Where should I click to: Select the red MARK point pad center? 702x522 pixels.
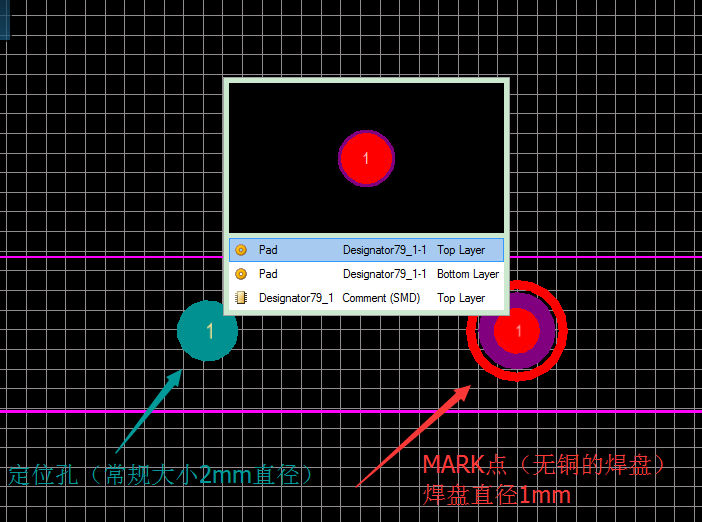pos(518,330)
